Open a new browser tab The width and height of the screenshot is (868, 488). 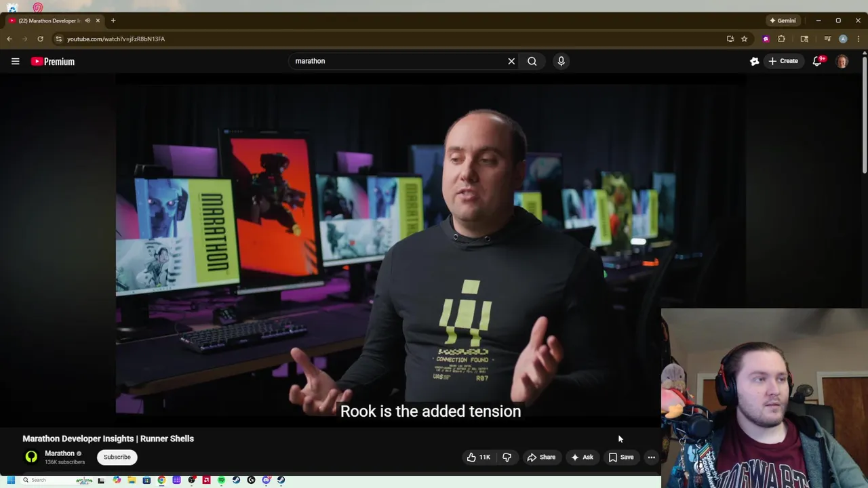coord(113,20)
